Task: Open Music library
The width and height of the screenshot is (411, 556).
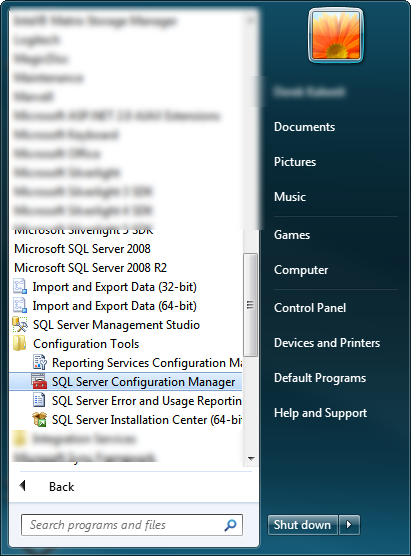Action: 290,196
